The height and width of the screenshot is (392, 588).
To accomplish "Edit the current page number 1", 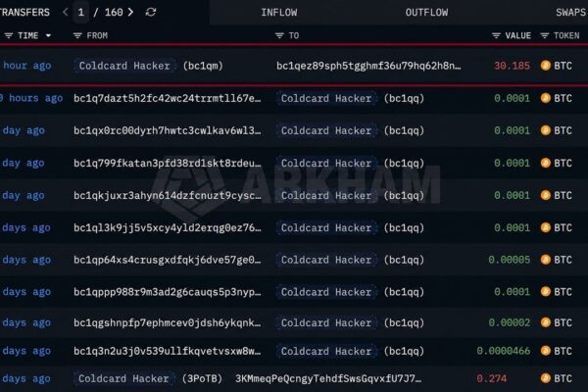I will [81, 13].
